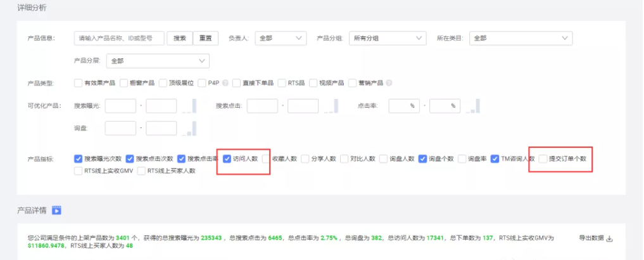Check the 有效果产品 checkbox
This screenshot has width=644, height=260.
pyautogui.click(x=79, y=83)
